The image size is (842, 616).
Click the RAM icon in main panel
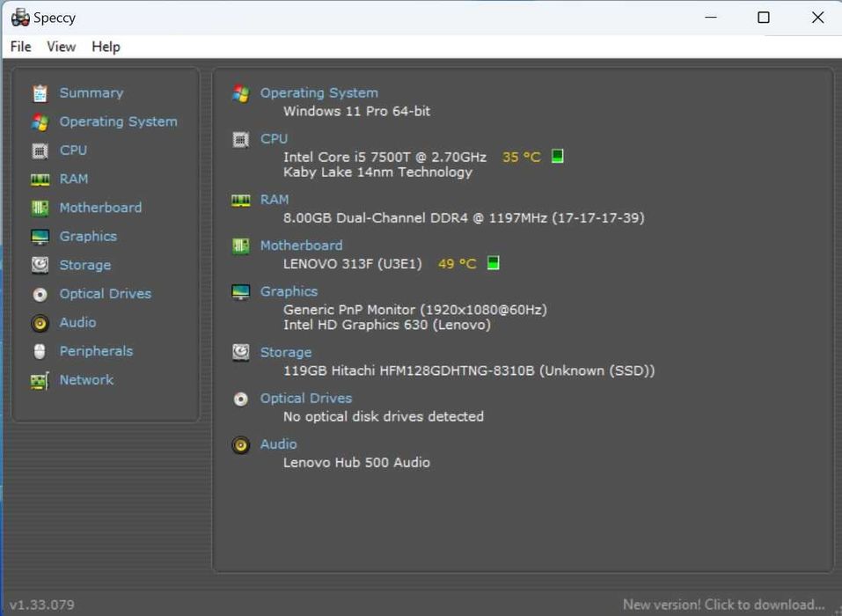coord(240,201)
